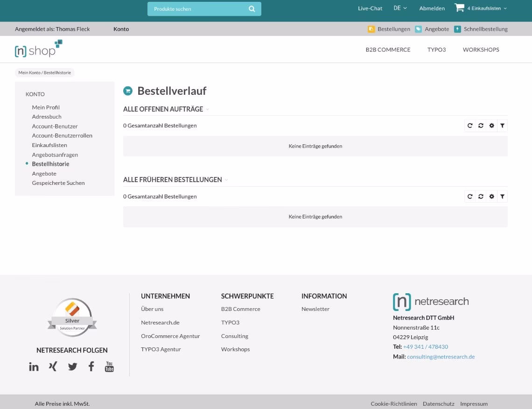
Task: Collapse ALLE FRÜHEREN BESTELLUNGEN section
Action: coord(226,180)
